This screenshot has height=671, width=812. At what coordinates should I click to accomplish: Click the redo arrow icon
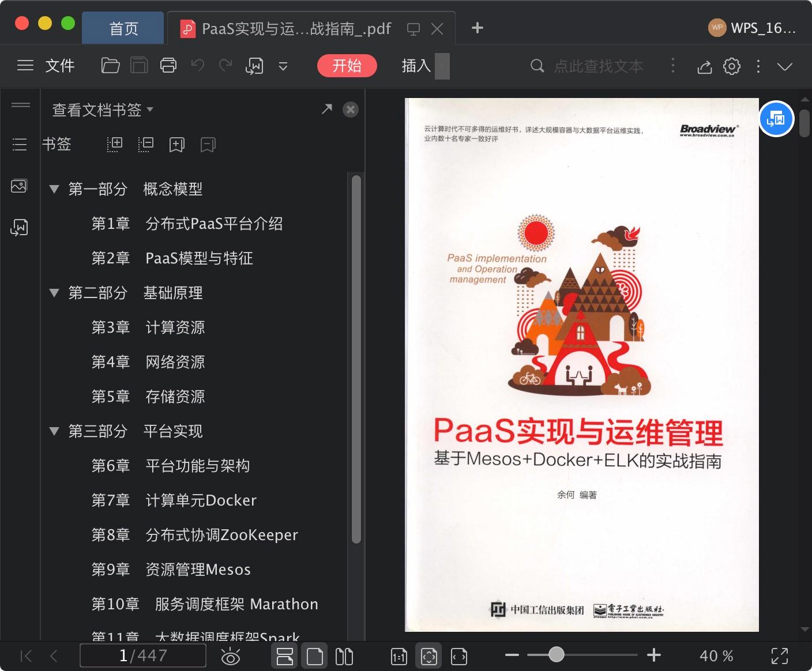pos(225,66)
